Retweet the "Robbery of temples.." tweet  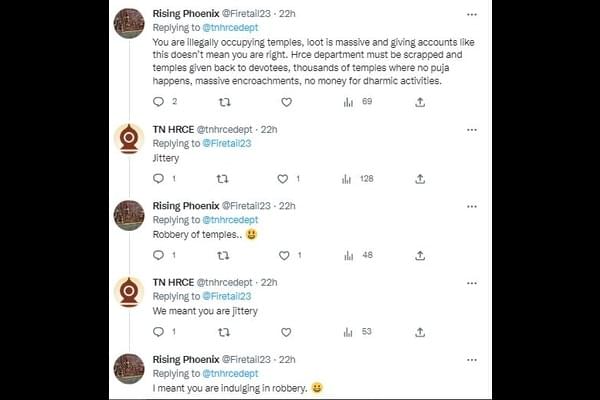222,255
